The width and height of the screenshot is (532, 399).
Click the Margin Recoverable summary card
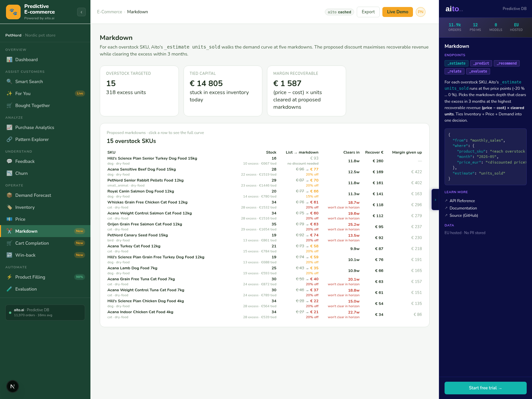tap(307, 91)
